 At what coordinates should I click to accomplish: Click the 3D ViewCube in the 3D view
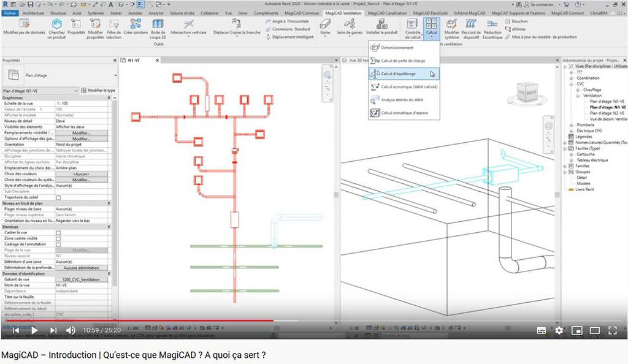(526, 93)
